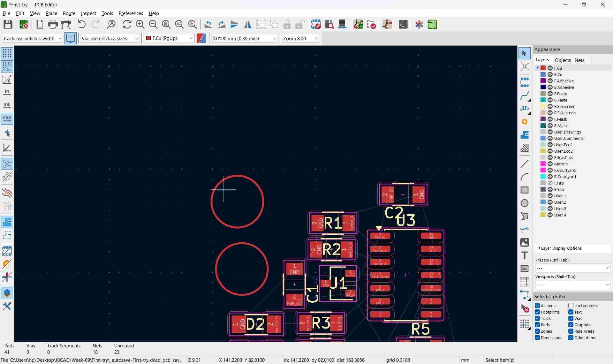Viewport: 613px width, 364px height.
Task: Hide the B.Silkscreen layer
Action: point(550,113)
